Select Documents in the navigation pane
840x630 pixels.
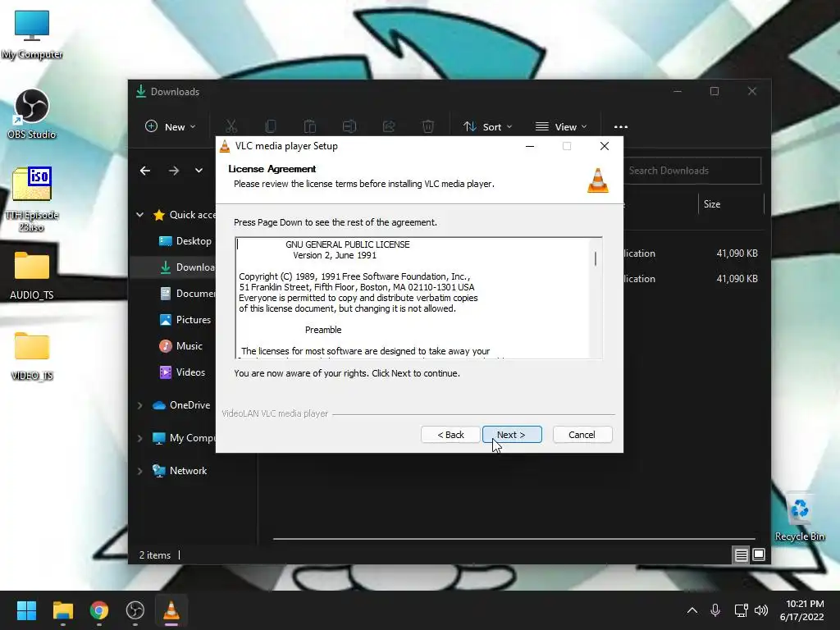point(188,294)
